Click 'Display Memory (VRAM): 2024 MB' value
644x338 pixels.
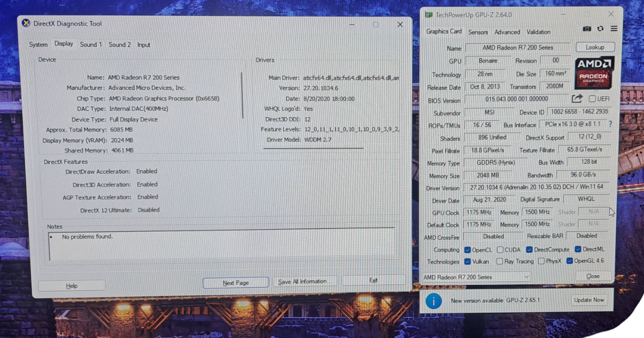point(122,140)
